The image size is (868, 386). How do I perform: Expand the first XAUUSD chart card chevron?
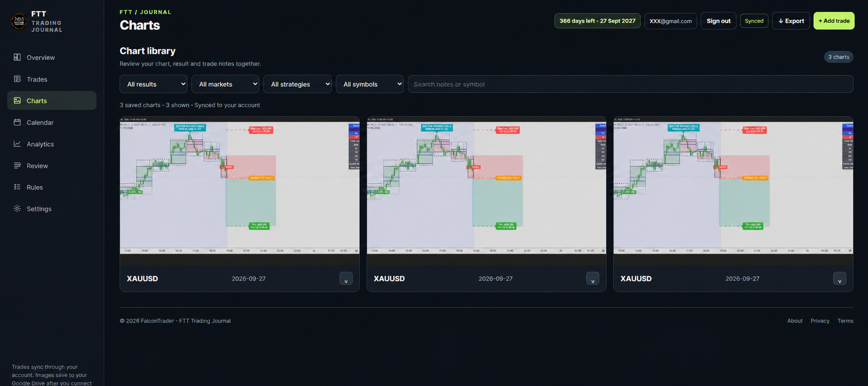tap(346, 279)
